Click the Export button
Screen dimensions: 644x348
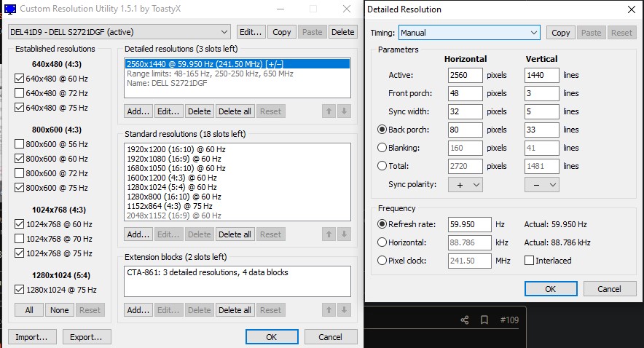(86, 337)
